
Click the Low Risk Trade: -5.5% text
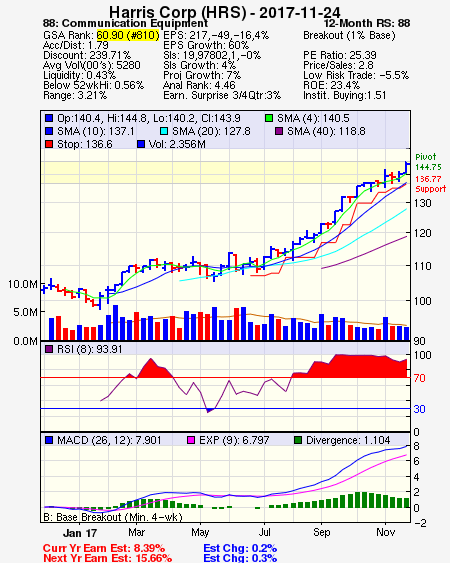pos(356,75)
